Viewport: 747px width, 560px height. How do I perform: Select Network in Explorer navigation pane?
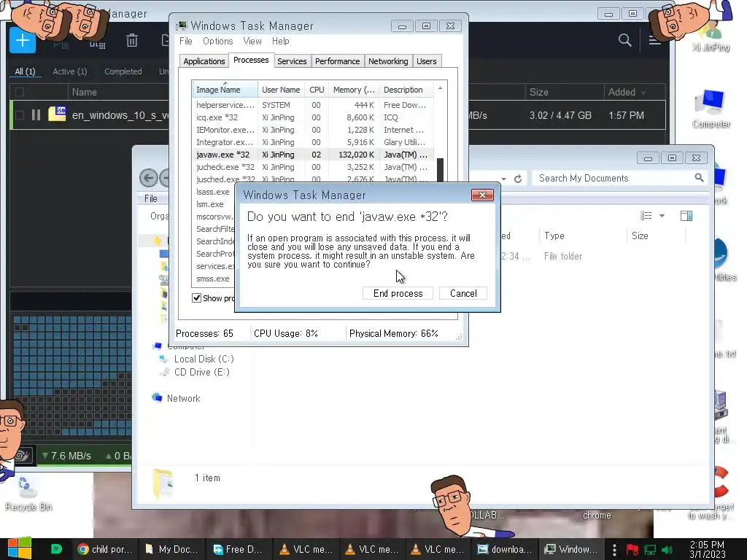point(183,398)
